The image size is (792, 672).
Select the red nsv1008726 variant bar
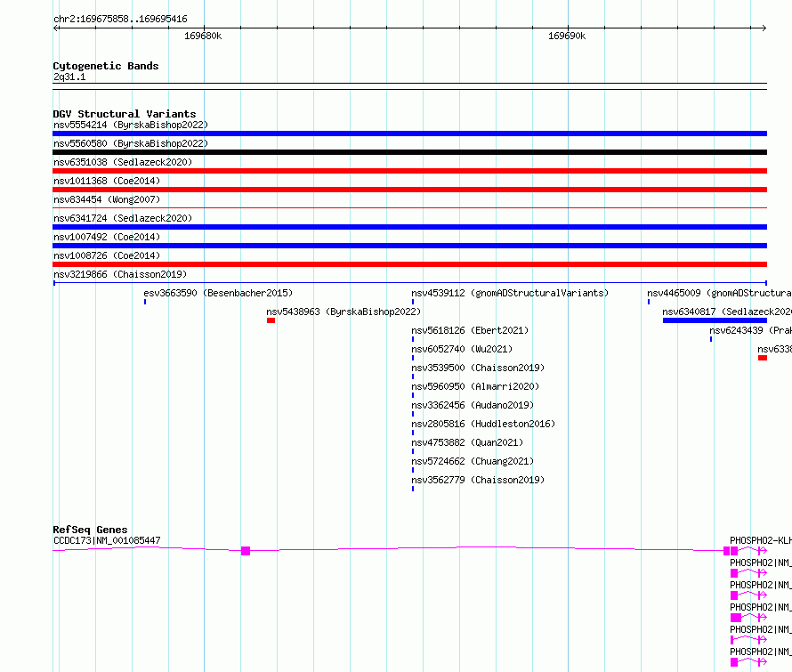coord(409,264)
